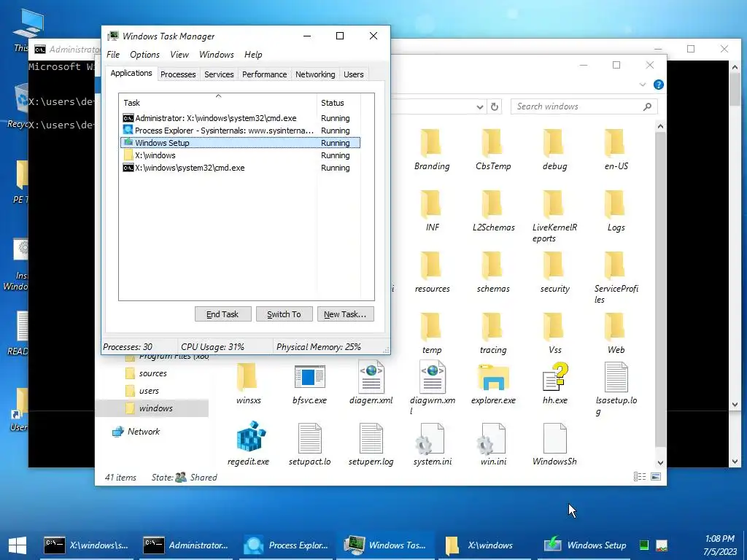Sort by the Status column header
This screenshot has width=747, height=560.
(x=338, y=103)
